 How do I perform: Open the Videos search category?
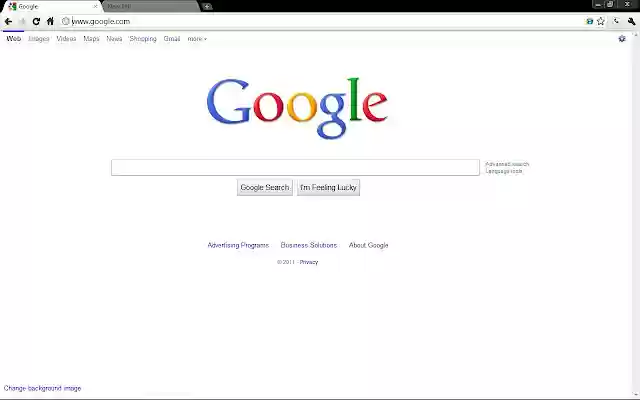[x=66, y=39]
